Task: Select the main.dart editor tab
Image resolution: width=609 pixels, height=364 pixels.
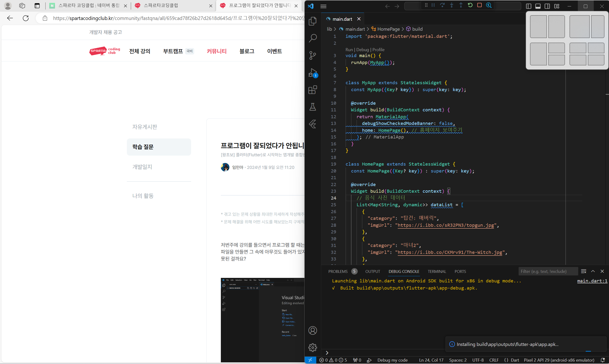Action: [342, 19]
